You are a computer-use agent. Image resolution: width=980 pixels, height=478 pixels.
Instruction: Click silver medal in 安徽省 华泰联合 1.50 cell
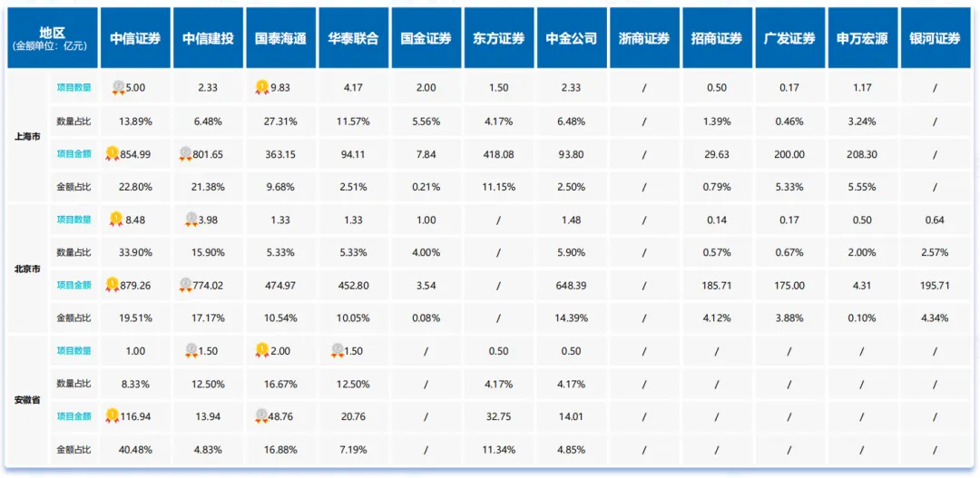(x=337, y=350)
